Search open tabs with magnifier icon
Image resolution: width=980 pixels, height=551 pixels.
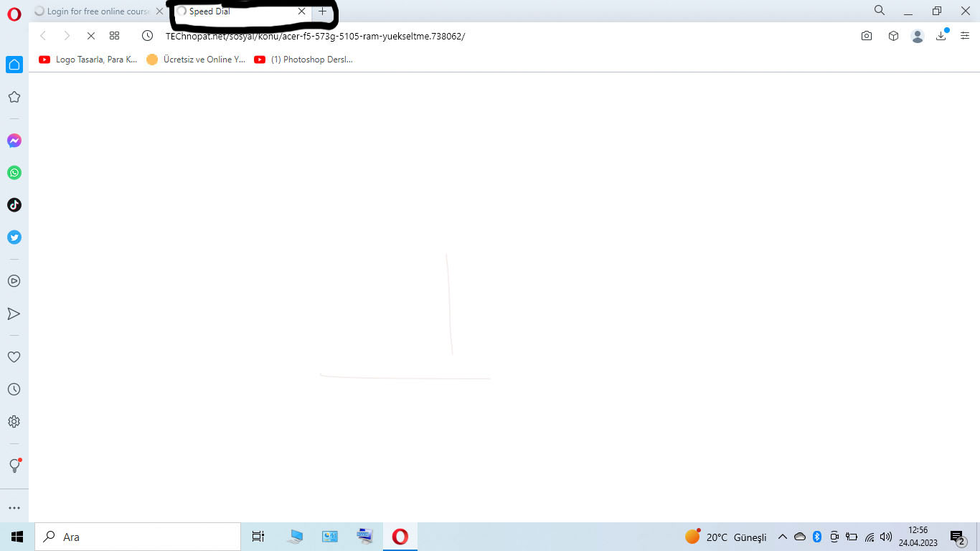[880, 11]
